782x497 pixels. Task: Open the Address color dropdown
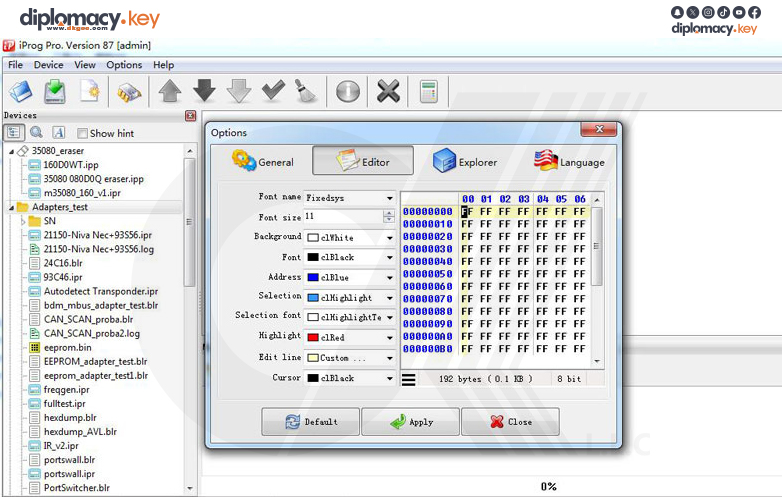tap(390, 278)
